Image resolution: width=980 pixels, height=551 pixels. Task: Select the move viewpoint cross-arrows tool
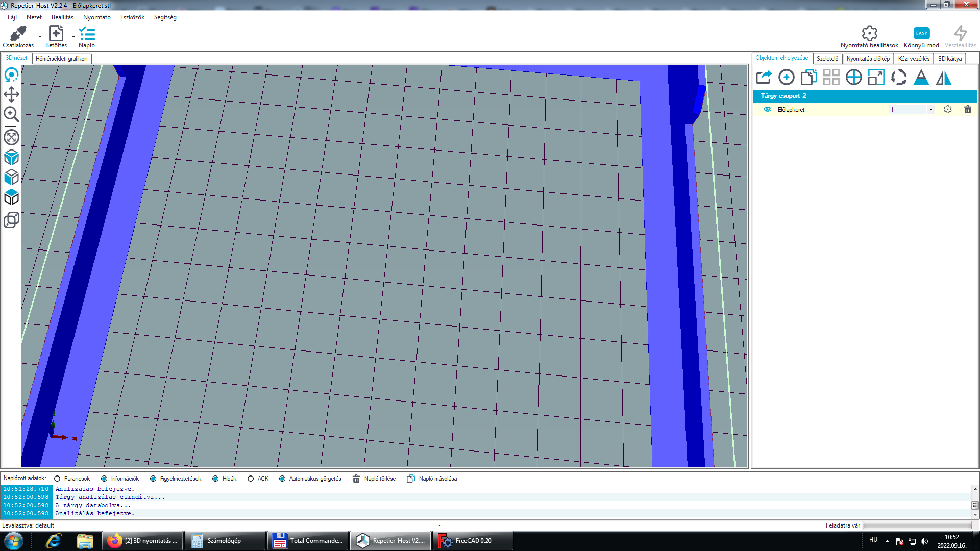coord(11,94)
